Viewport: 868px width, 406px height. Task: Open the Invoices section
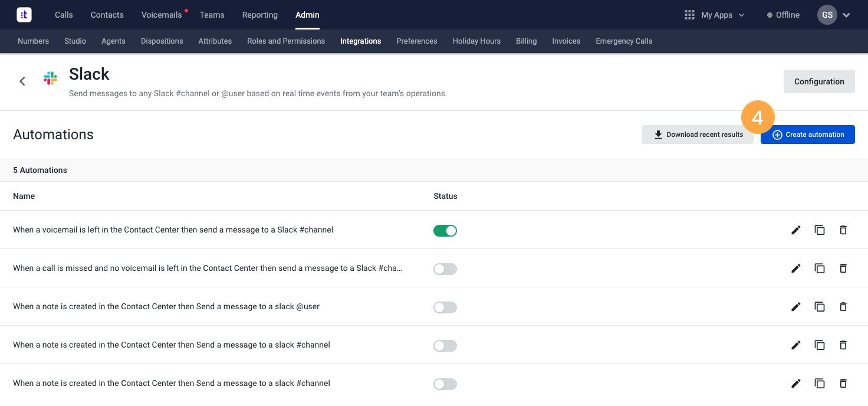pyautogui.click(x=566, y=41)
